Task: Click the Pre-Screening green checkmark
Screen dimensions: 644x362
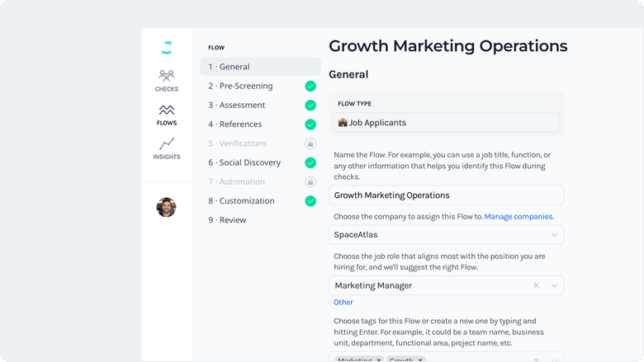Action: (x=310, y=86)
